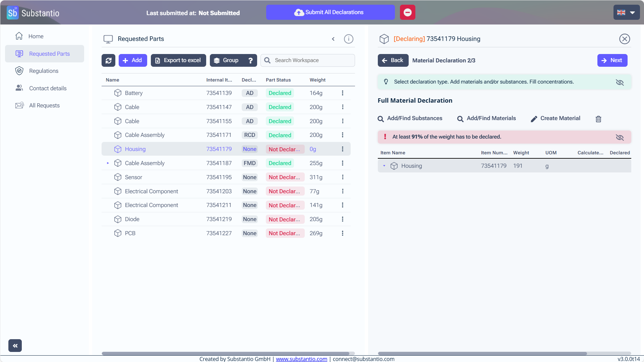Image resolution: width=644 pixels, height=362 pixels.
Task: Go to Regulations in the sidebar
Action: coord(44,71)
